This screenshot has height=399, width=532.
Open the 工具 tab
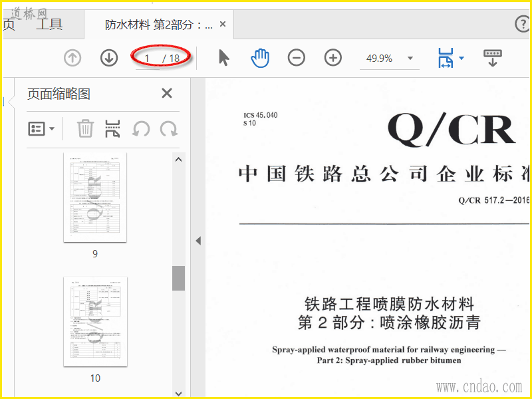point(49,25)
